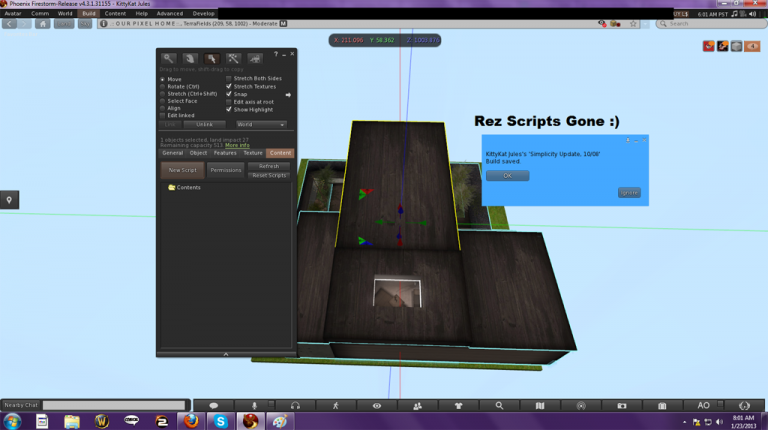Click the Home button in navigation bar

[43, 24]
